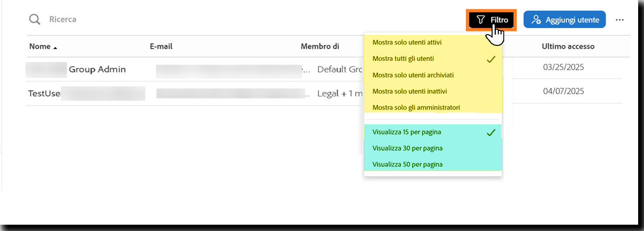Open the three-dots more options menu

(620, 20)
